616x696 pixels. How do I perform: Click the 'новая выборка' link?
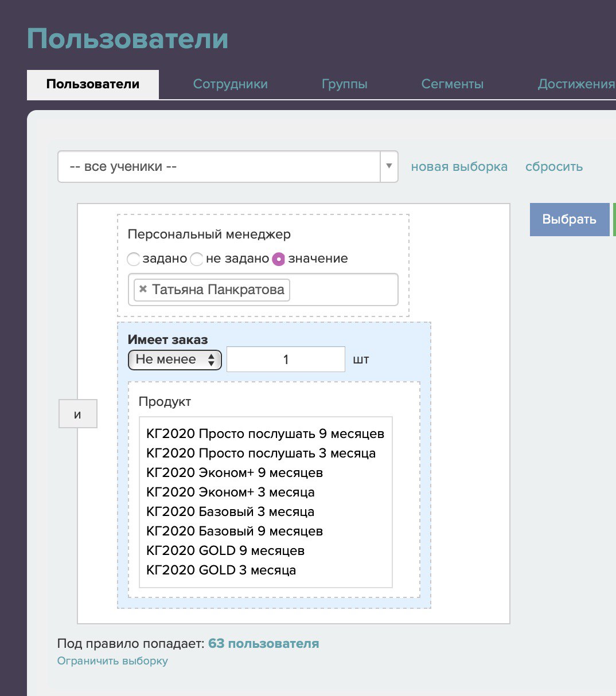(459, 167)
